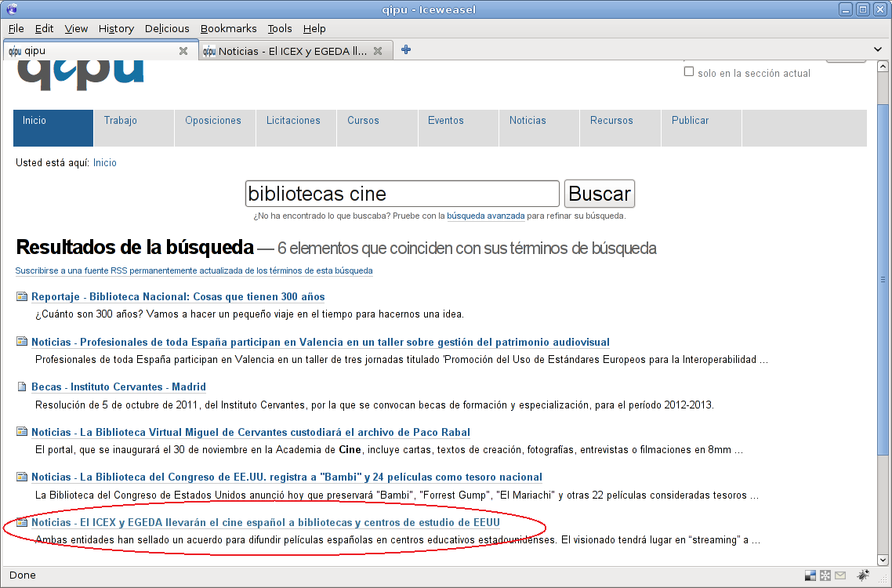Click the qipu logo image
892x588 pixels.
80,74
